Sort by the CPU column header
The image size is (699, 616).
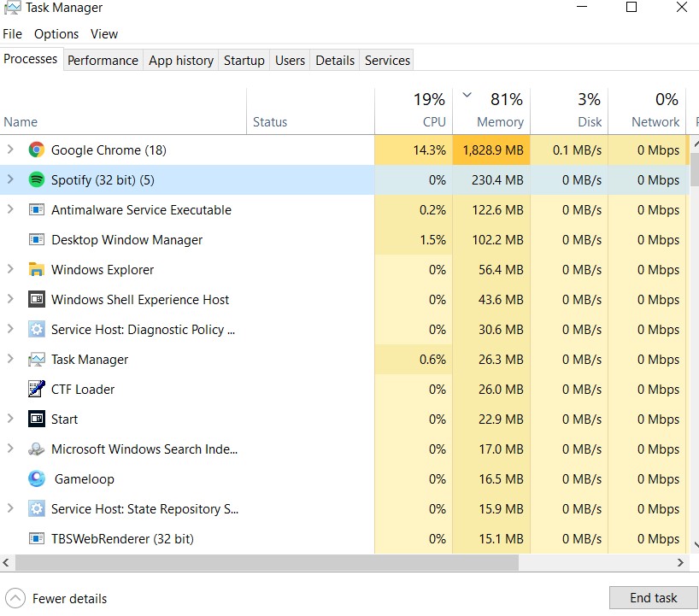tap(414, 111)
